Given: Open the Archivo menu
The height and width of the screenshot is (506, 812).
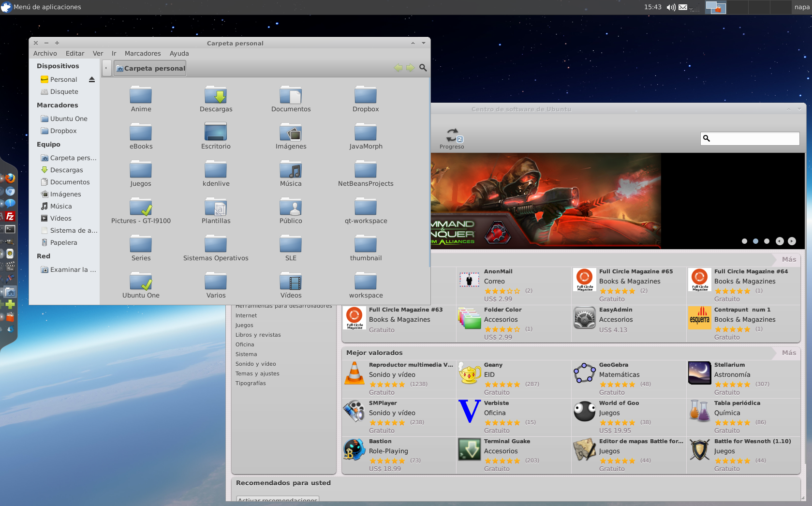Looking at the screenshot, I should pyautogui.click(x=45, y=54).
